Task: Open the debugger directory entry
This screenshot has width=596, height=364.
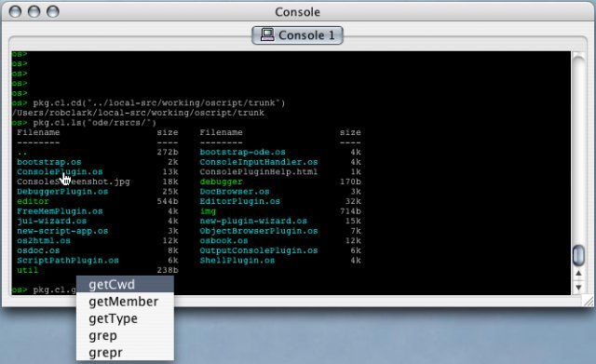Action: (x=222, y=182)
